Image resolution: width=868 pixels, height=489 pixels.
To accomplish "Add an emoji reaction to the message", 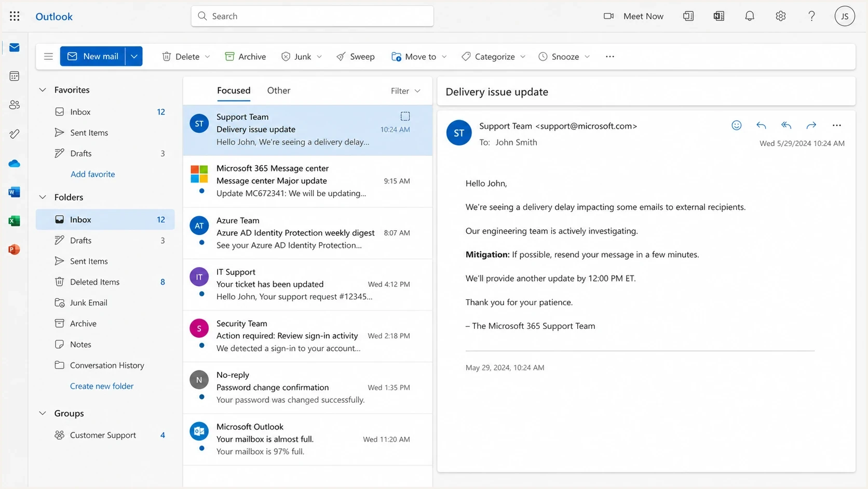I will click(x=737, y=125).
